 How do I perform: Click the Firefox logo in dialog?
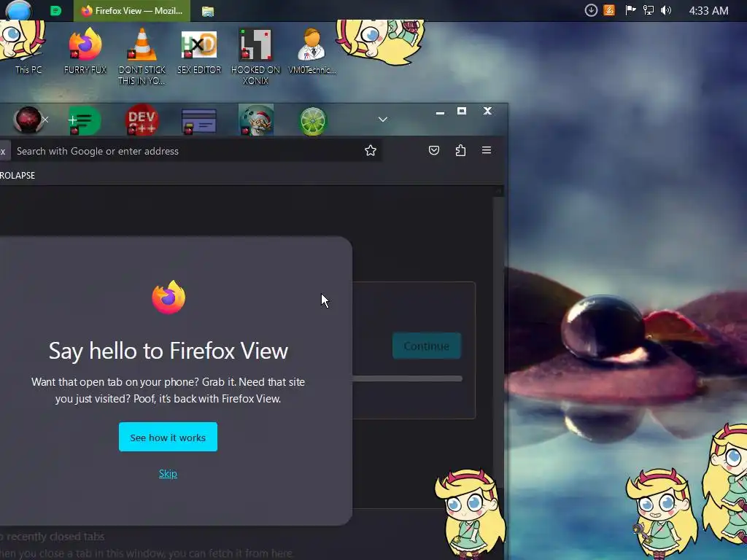169,297
